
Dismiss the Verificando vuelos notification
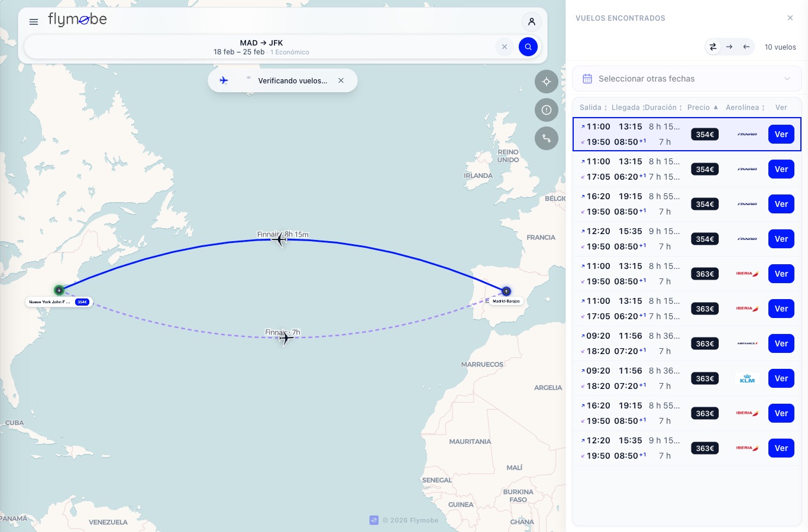coord(341,80)
